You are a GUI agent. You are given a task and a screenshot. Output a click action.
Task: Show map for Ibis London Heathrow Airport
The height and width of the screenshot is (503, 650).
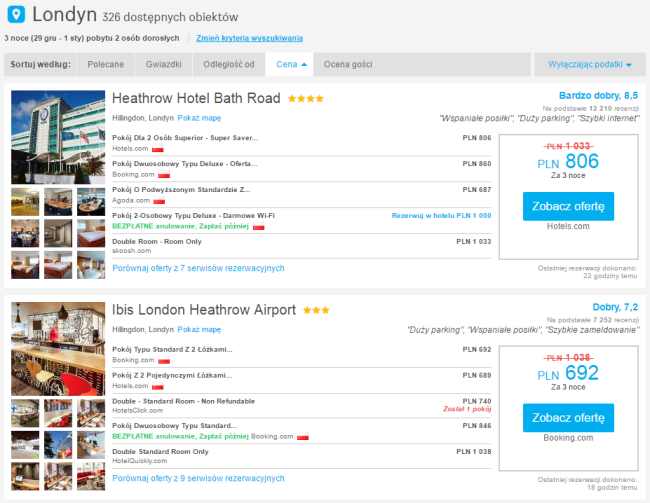click(199, 330)
